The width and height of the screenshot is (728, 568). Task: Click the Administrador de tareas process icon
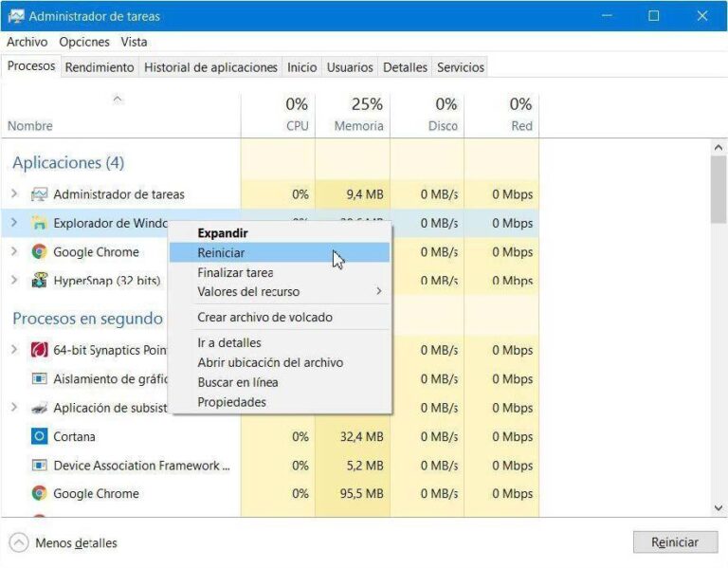tap(39, 194)
